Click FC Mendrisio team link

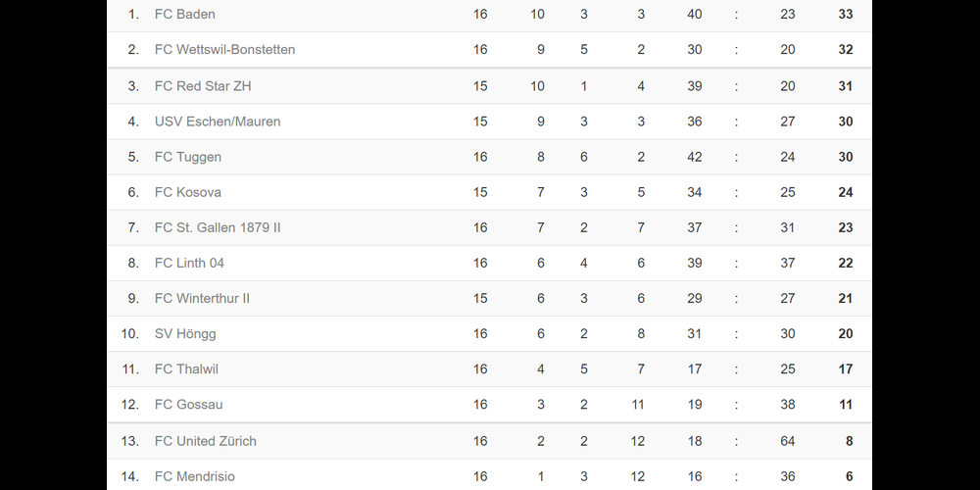195,476
